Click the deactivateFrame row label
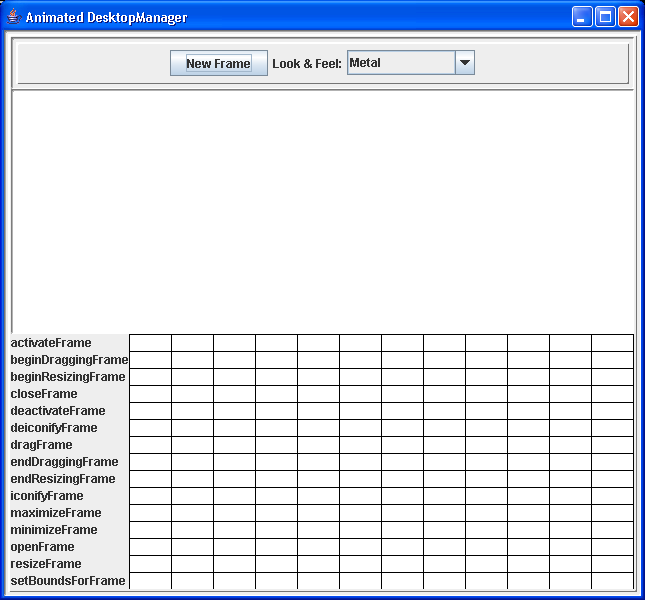The width and height of the screenshot is (645, 600). coord(58,411)
